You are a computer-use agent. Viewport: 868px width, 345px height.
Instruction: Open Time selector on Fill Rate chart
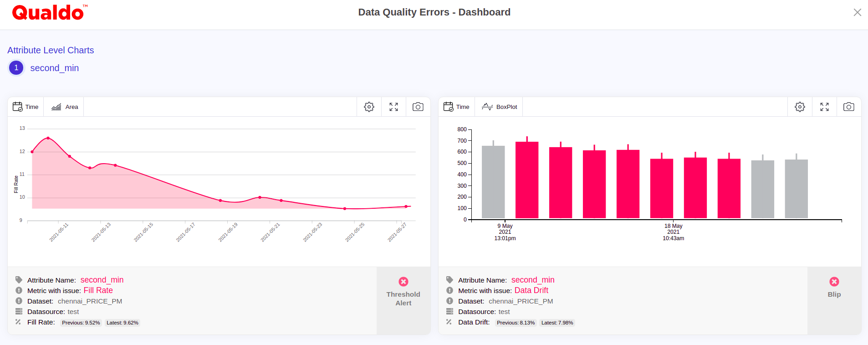point(26,107)
